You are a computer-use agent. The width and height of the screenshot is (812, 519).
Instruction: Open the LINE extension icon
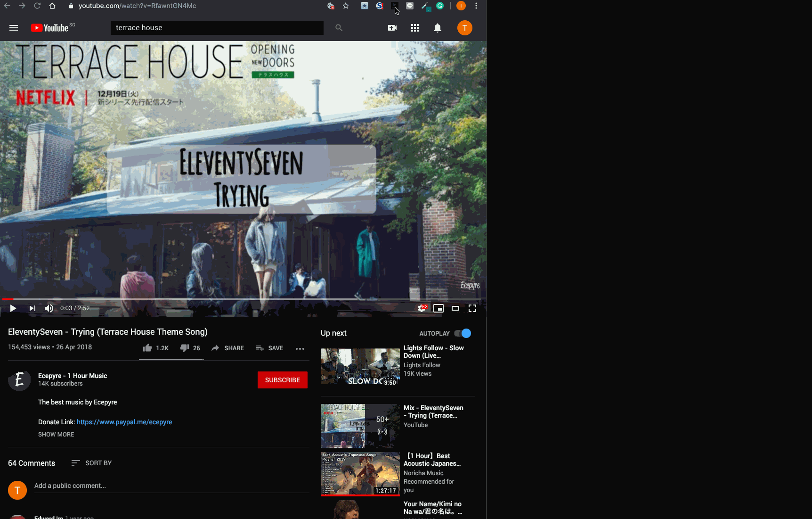point(410,6)
